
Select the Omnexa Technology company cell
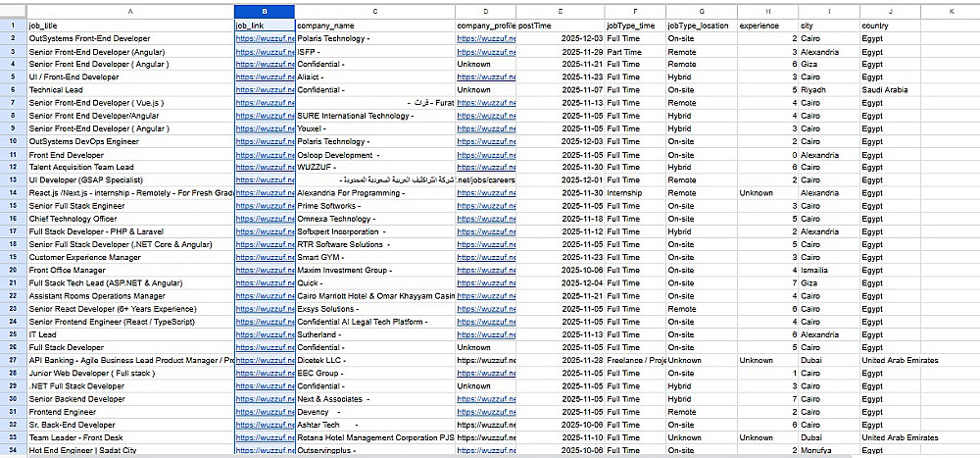click(375, 219)
